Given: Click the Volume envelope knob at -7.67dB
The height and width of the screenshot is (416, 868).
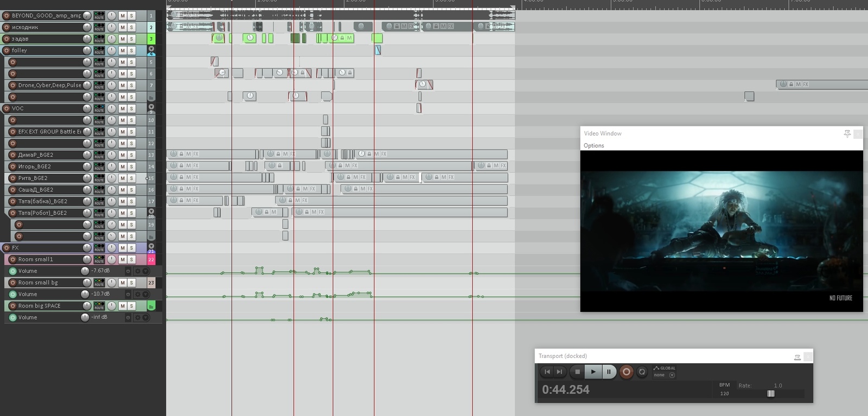Looking at the screenshot, I should (x=85, y=271).
